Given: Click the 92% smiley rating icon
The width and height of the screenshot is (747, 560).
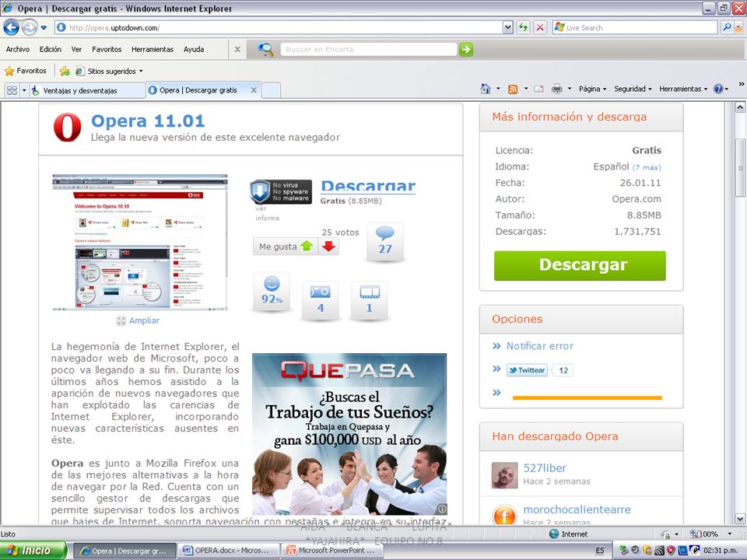Looking at the screenshot, I should [272, 292].
